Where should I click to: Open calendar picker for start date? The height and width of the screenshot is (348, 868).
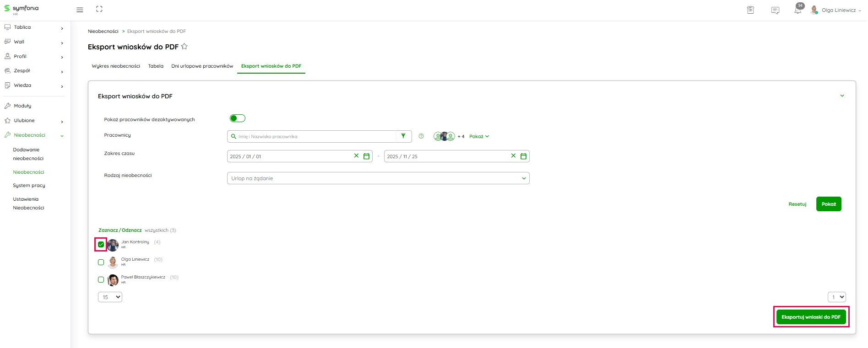pyautogui.click(x=366, y=156)
